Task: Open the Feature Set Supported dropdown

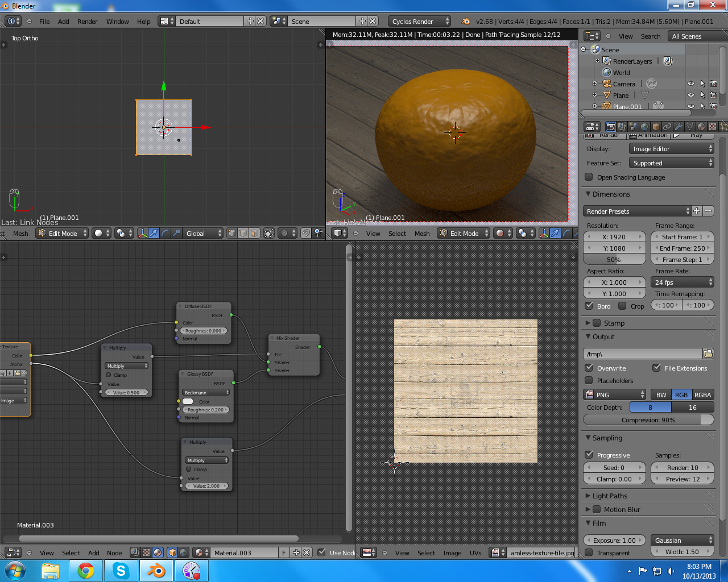Action: (671, 163)
